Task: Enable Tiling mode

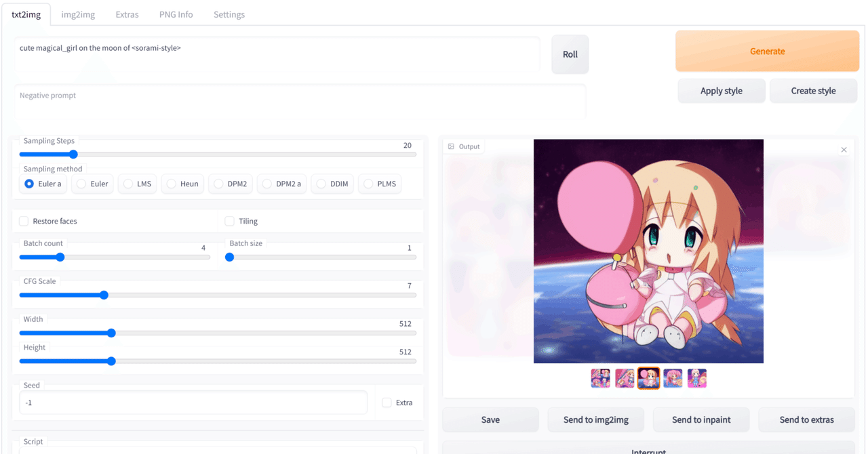Action: click(x=229, y=221)
